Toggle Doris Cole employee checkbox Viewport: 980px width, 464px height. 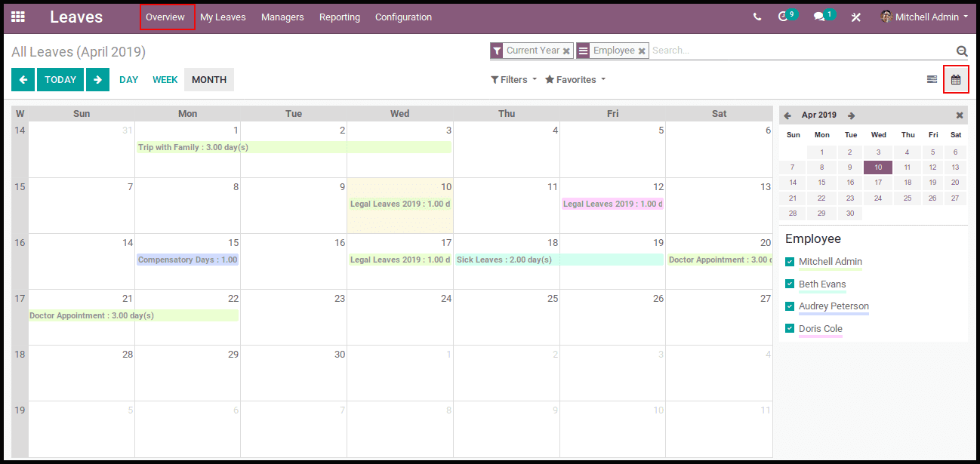point(790,328)
